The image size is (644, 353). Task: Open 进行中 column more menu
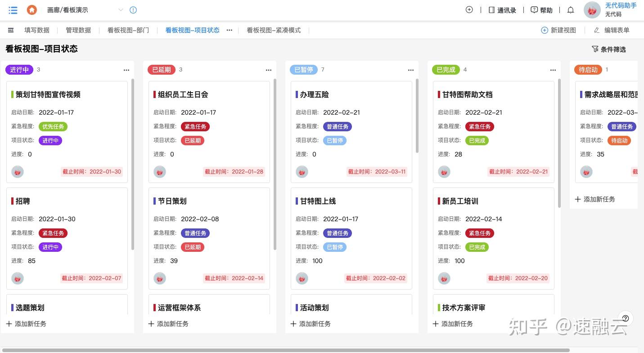click(126, 70)
